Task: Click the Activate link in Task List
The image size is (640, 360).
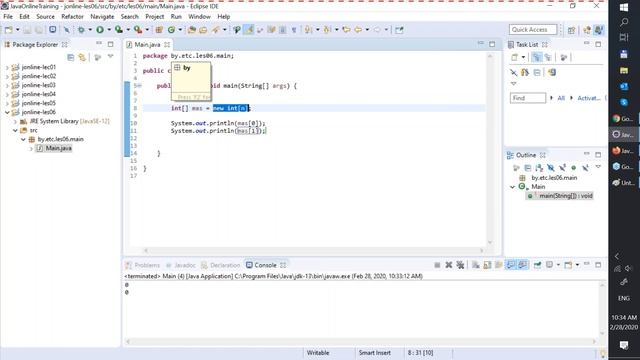Action: coord(589,98)
